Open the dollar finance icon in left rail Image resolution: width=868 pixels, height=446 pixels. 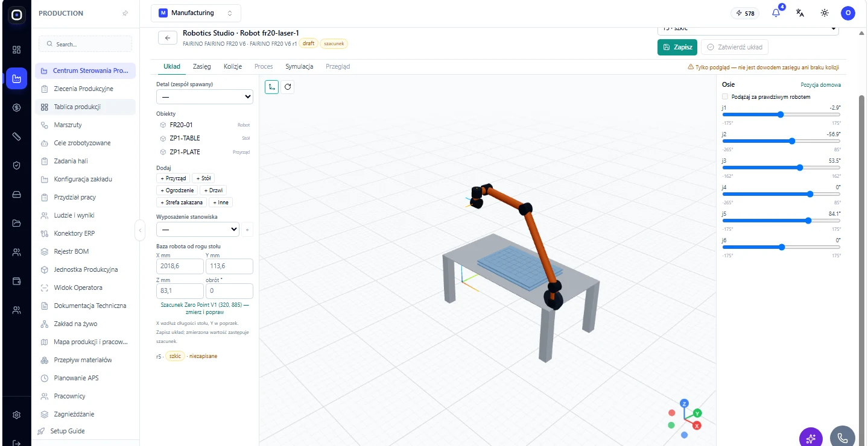(x=17, y=107)
